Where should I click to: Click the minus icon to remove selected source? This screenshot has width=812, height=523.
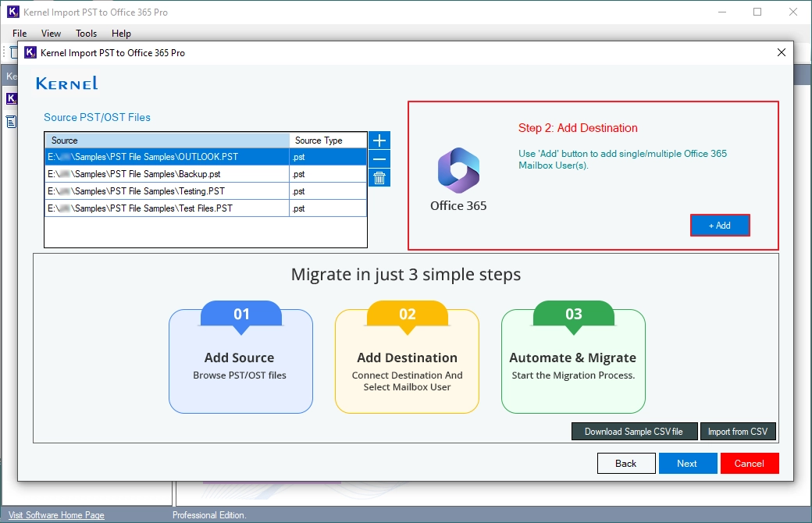coord(379,159)
